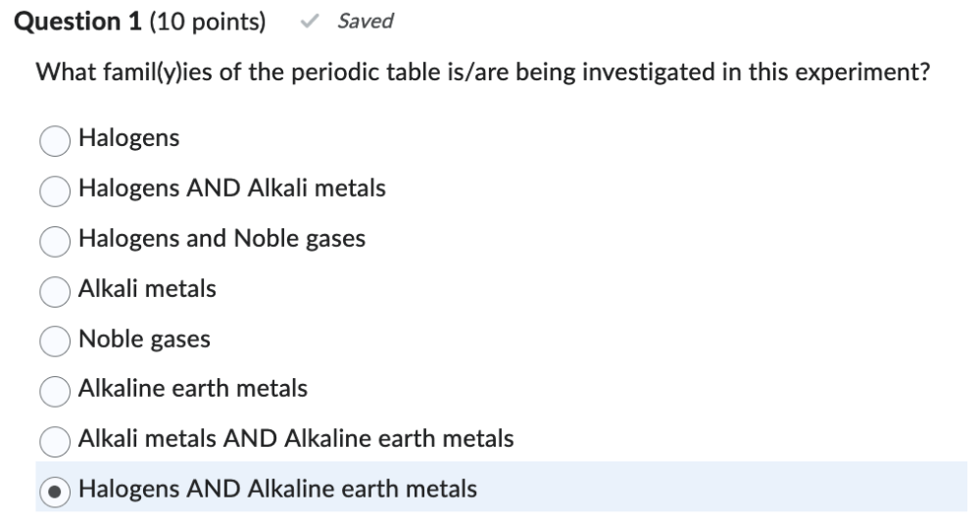Viewport: 980px width, 530px height.
Task: Select the Alkali metals radio button
Action: [55, 290]
